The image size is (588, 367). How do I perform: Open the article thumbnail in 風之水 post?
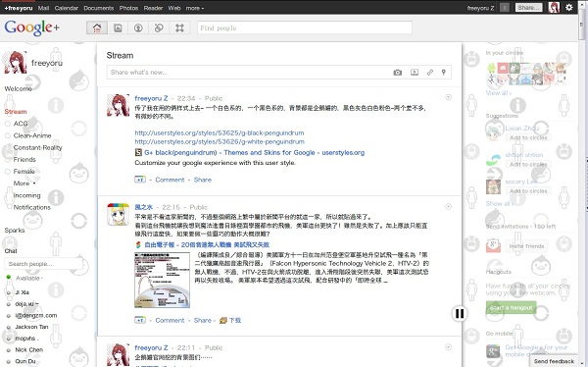(162, 280)
